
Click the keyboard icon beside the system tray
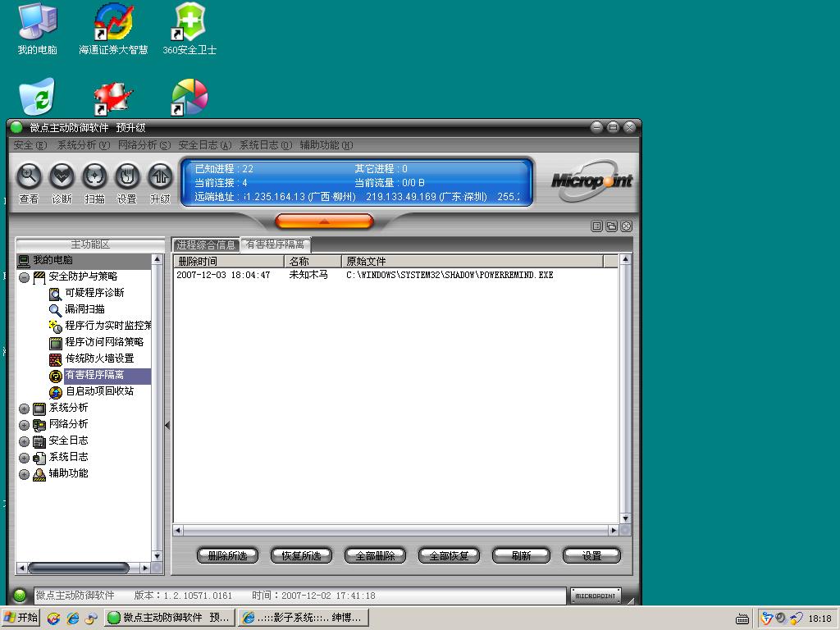click(742, 619)
